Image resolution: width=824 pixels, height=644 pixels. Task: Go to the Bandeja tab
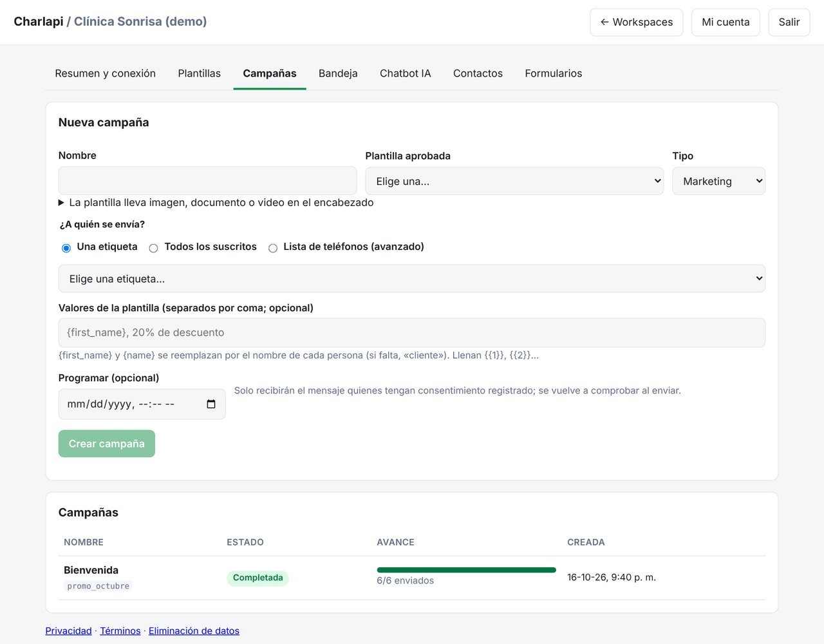pos(338,73)
